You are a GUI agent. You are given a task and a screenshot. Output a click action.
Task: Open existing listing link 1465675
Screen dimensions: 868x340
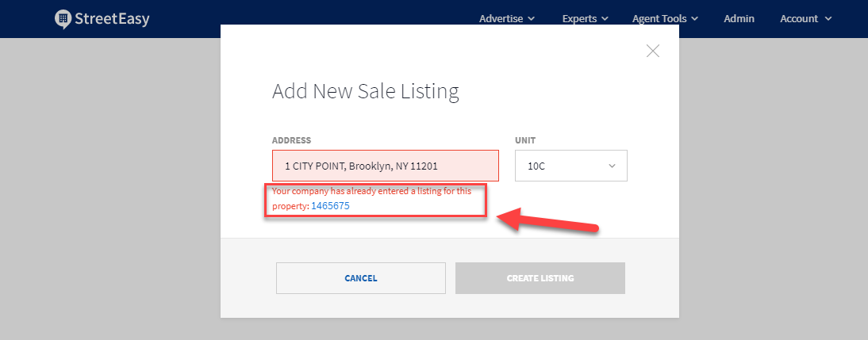click(330, 206)
